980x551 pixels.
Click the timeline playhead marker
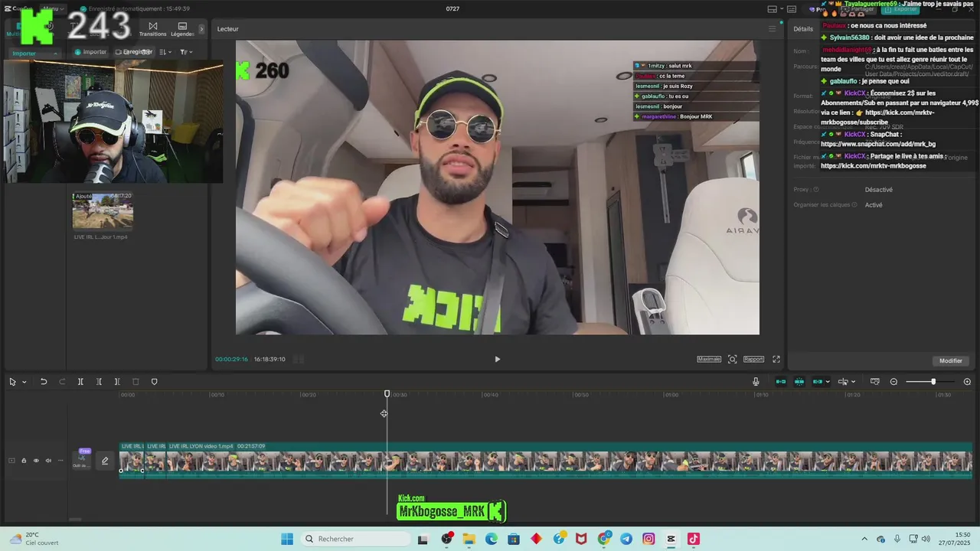coord(387,394)
